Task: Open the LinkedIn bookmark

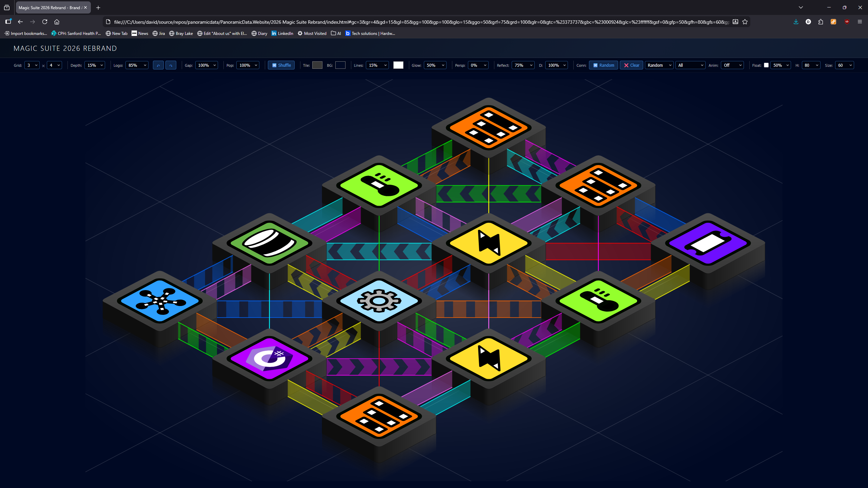Action: (282, 33)
